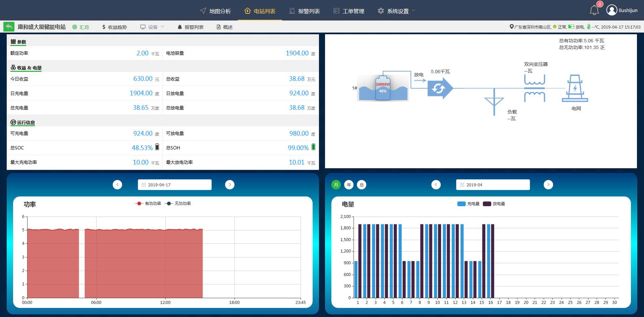Click the battery storage icon in diagram
The image size is (644, 317).
tap(383, 88)
